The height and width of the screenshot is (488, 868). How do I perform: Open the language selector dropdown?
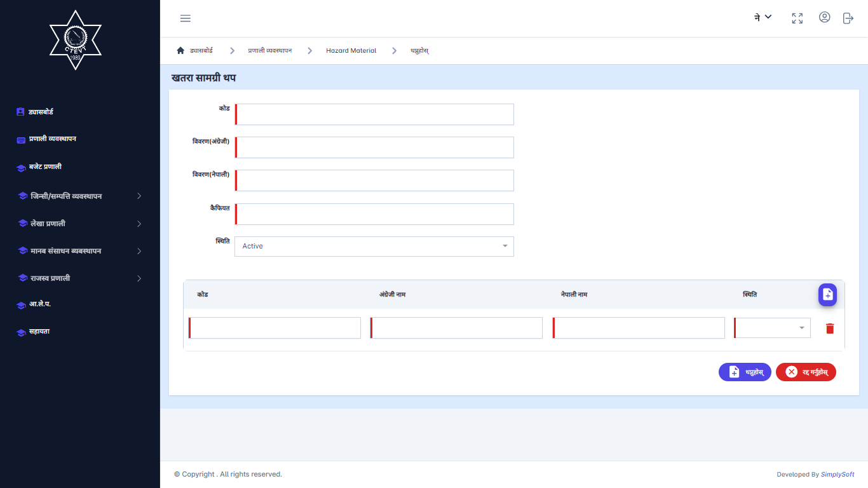coord(763,17)
